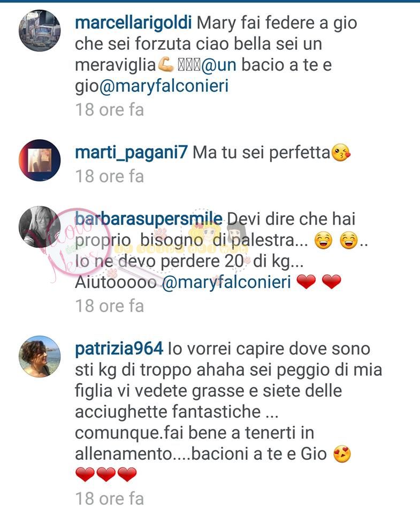Tap the @un mention link
Image resolution: width=420 pixels, height=514 pixels.
point(219,65)
